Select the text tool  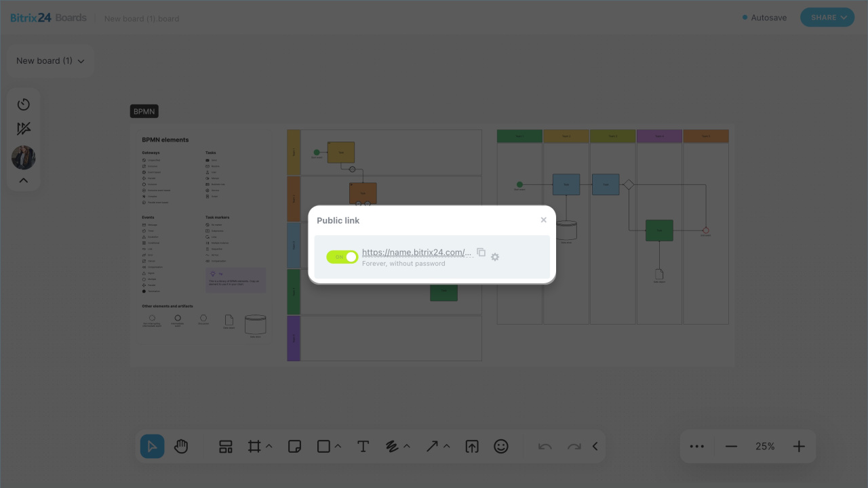click(x=363, y=446)
